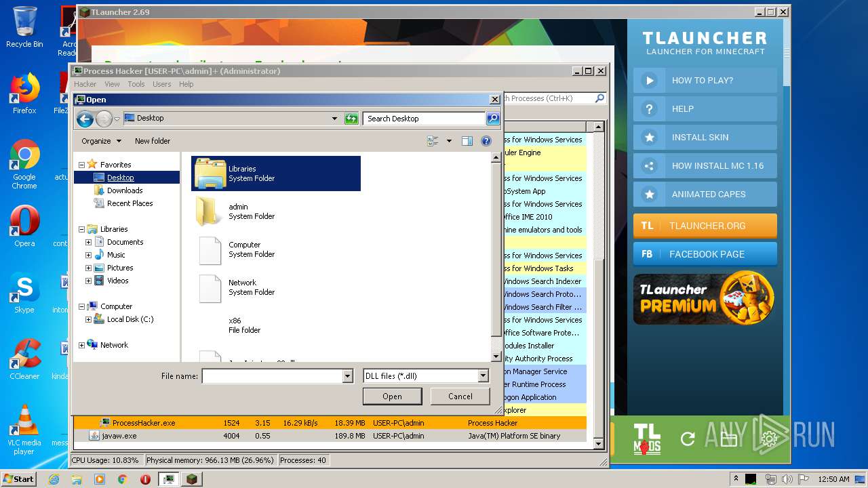Expand the Local Disk (C:) node

[x=88, y=319]
